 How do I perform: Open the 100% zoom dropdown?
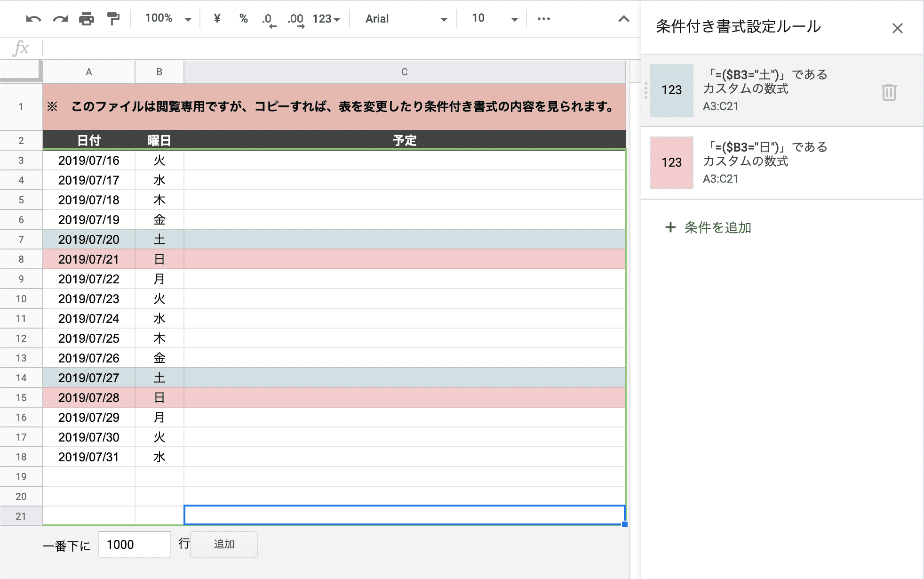click(x=168, y=18)
